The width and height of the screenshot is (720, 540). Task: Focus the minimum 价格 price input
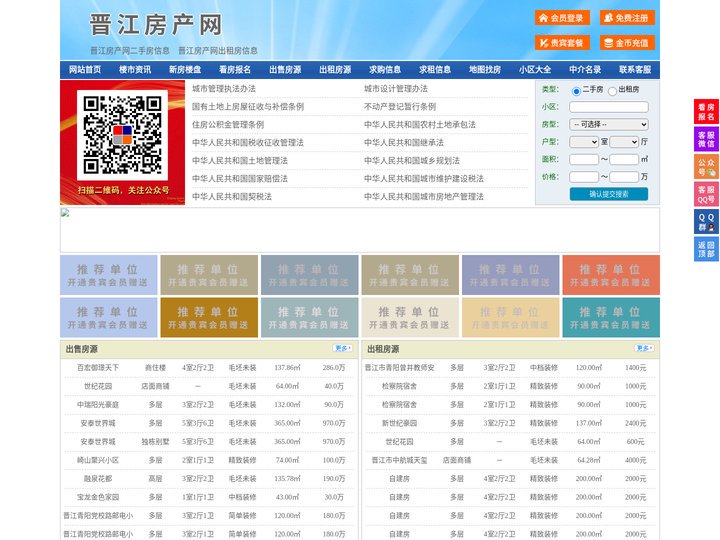[x=584, y=177]
